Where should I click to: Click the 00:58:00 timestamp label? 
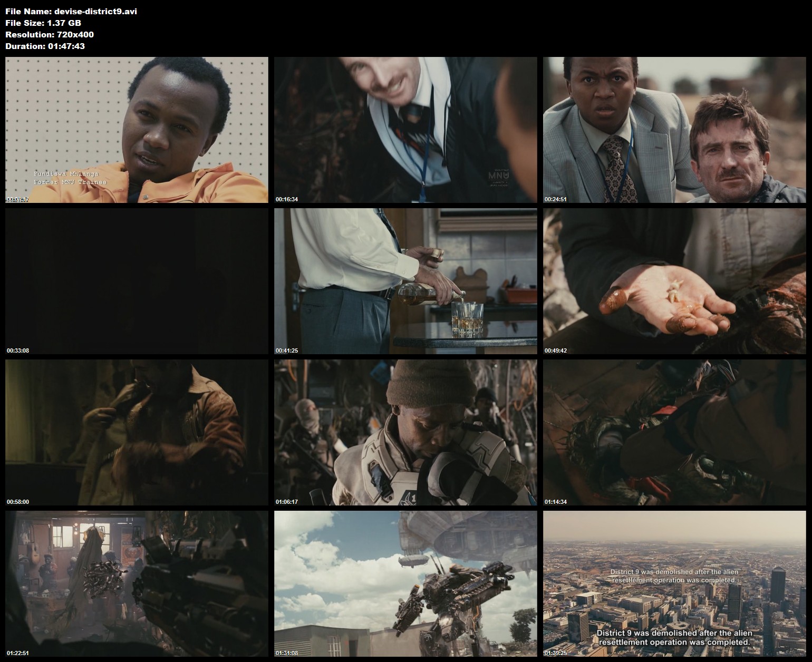pyautogui.click(x=18, y=502)
